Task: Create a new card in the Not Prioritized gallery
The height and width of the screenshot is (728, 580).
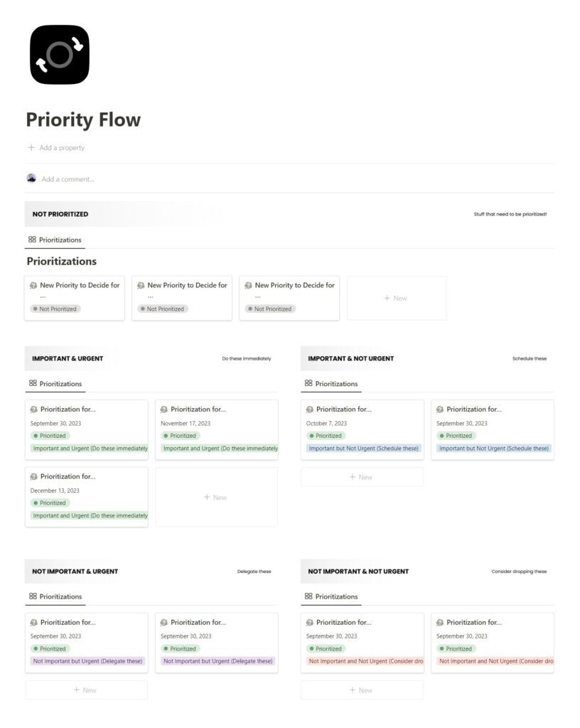Action: [x=396, y=298]
